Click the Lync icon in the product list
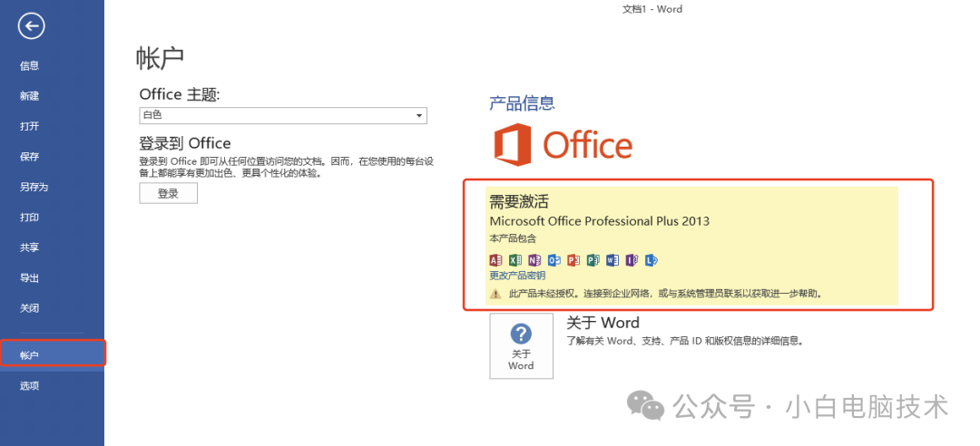 point(652,260)
